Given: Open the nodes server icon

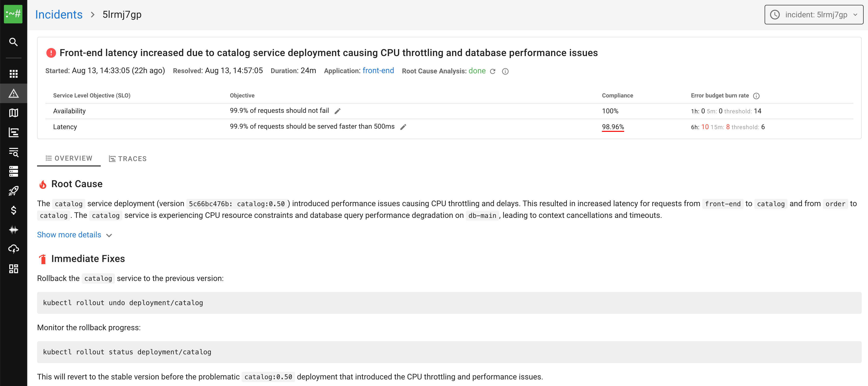Looking at the screenshot, I should pos(13,171).
